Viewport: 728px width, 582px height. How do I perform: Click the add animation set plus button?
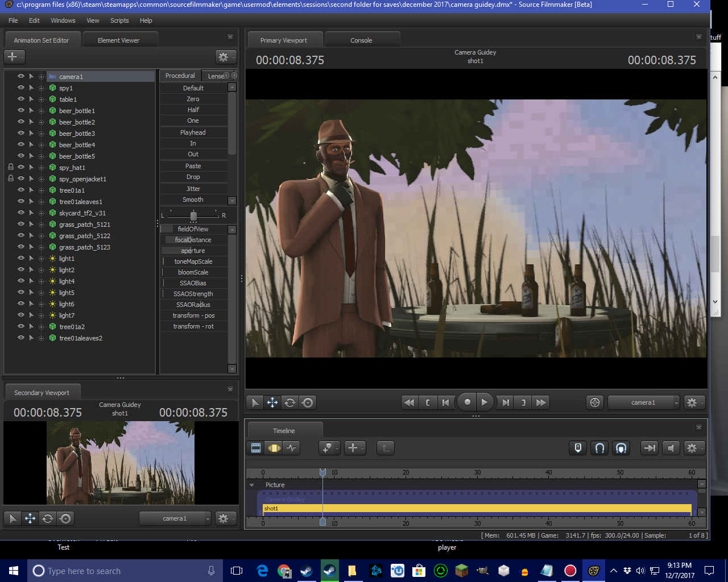13,57
